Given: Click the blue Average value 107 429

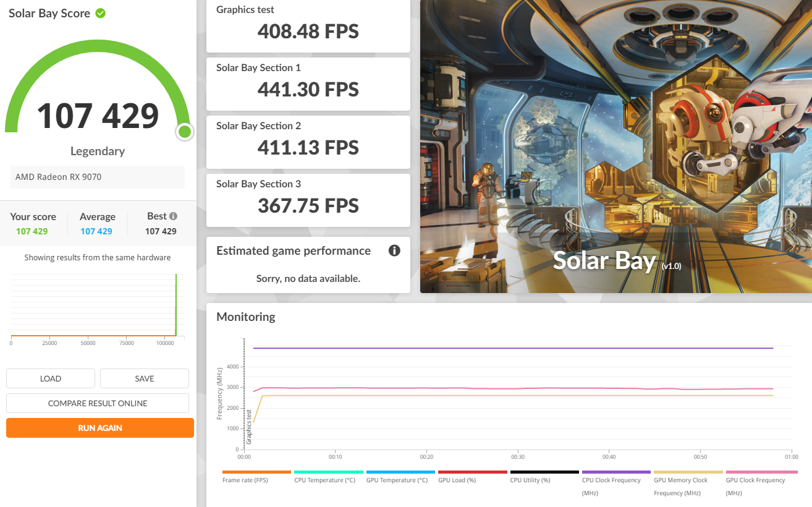Looking at the screenshot, I should (96, 231).
